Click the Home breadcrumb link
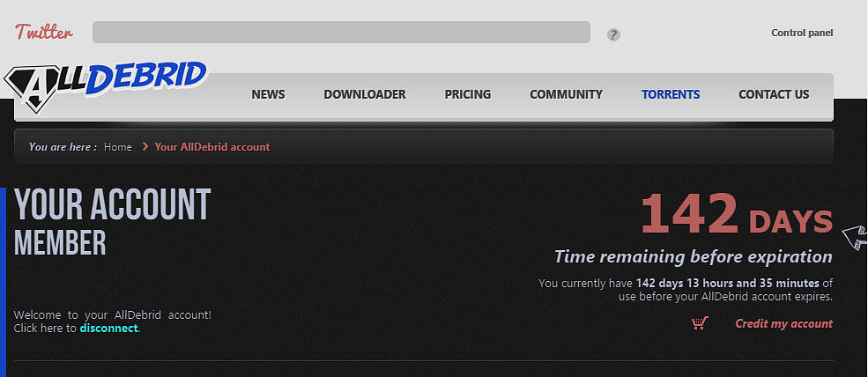The width and height of the screenshot is (868, 377). point(117,147)
